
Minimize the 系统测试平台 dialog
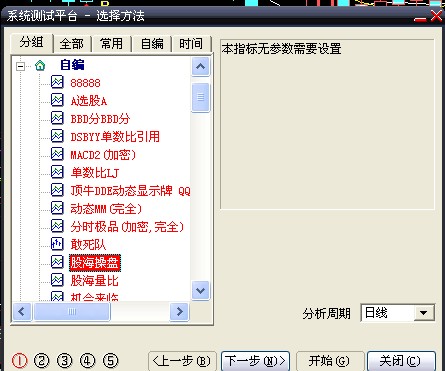[x=420, y=18]
